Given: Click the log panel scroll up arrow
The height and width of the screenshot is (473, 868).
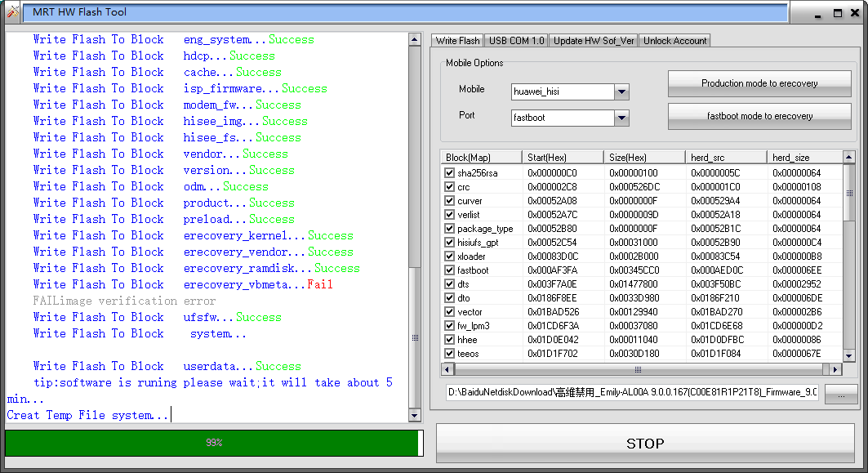Looking at the screenshot, I should point(415,39).
